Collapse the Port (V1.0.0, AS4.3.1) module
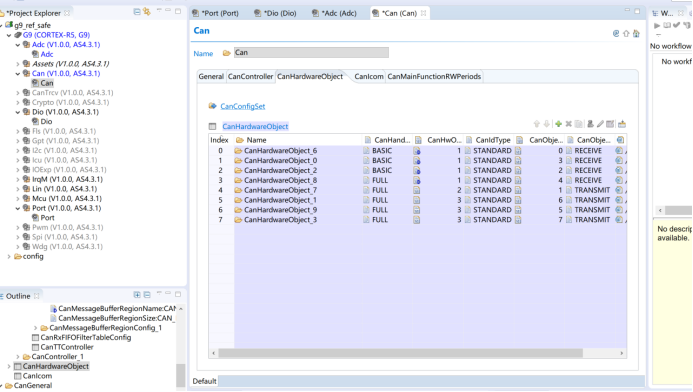 click(18, 208)
